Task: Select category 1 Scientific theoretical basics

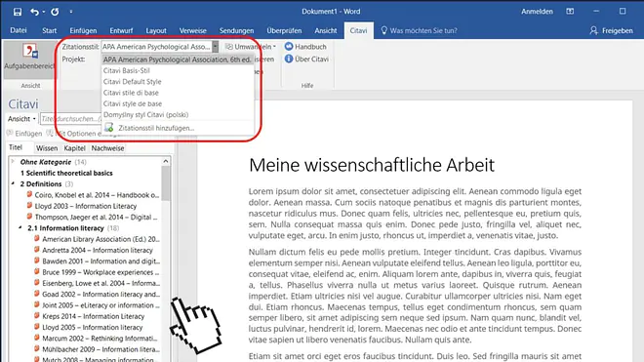Action: click(x=66, y=173)
